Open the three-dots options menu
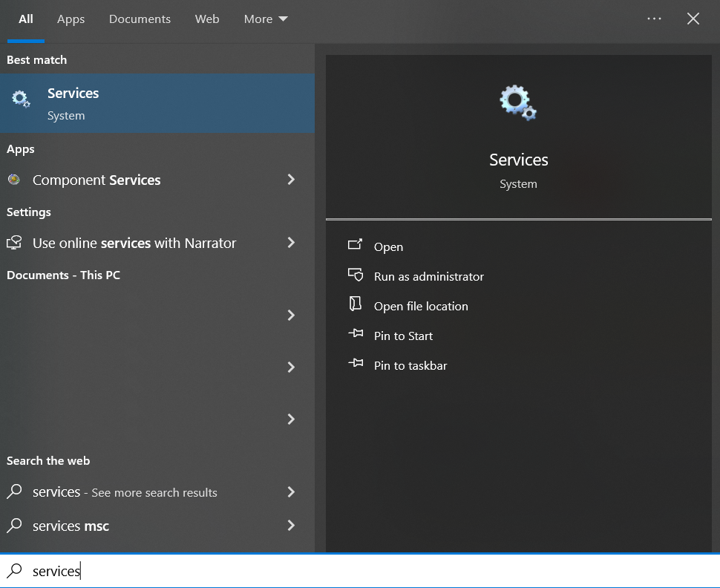This screenshot has width=720, height=588. 654,19
